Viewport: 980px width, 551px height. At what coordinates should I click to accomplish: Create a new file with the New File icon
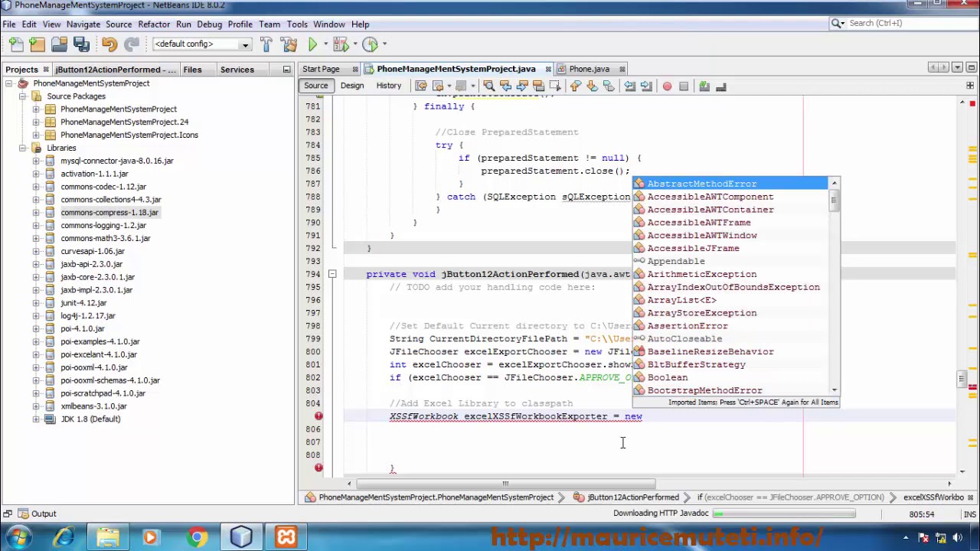click(x=17, y=44)
